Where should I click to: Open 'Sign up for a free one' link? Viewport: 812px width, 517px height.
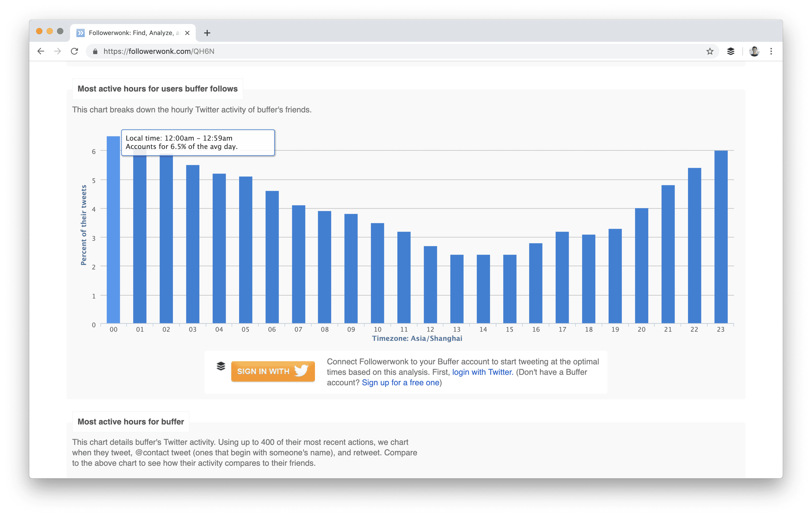click(400, 383)
